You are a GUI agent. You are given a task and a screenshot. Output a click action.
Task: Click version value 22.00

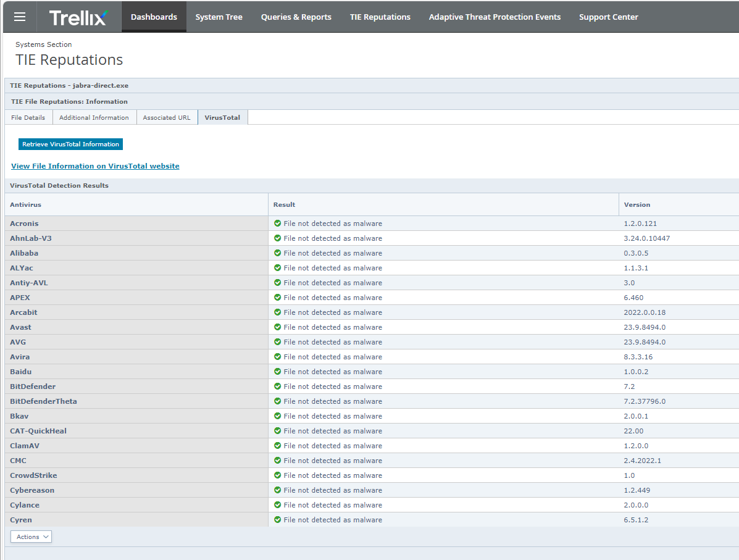coord(633,431)
